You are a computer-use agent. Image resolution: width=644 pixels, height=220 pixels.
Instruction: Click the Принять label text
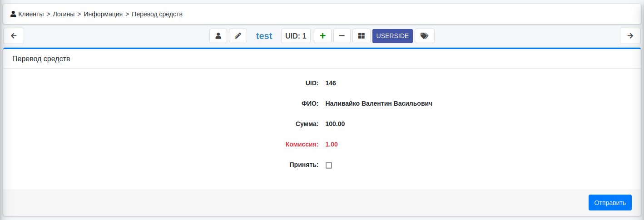303,165
